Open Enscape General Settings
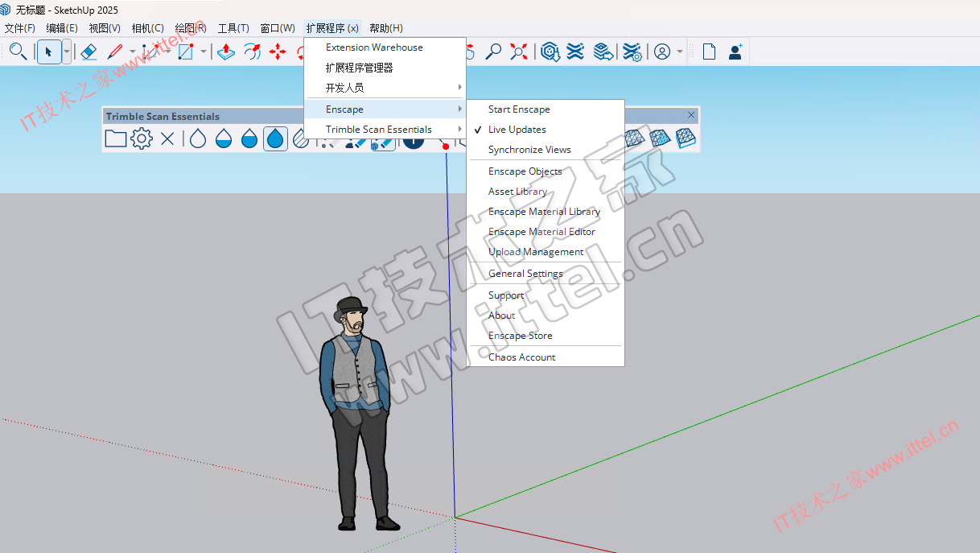 [546, 274]
